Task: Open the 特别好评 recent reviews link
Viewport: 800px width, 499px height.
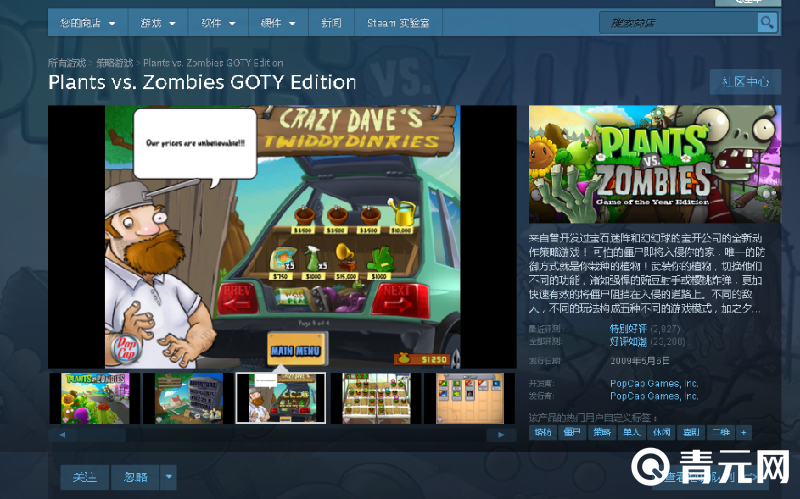Action: [629, 329]
